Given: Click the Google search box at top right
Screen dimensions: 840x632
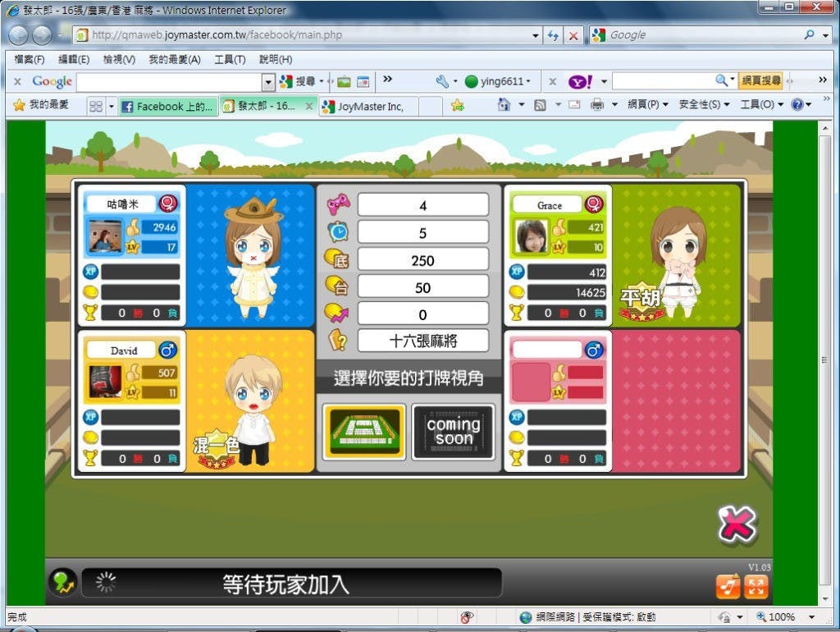Looking at the screenshot, I should point(702,35).
